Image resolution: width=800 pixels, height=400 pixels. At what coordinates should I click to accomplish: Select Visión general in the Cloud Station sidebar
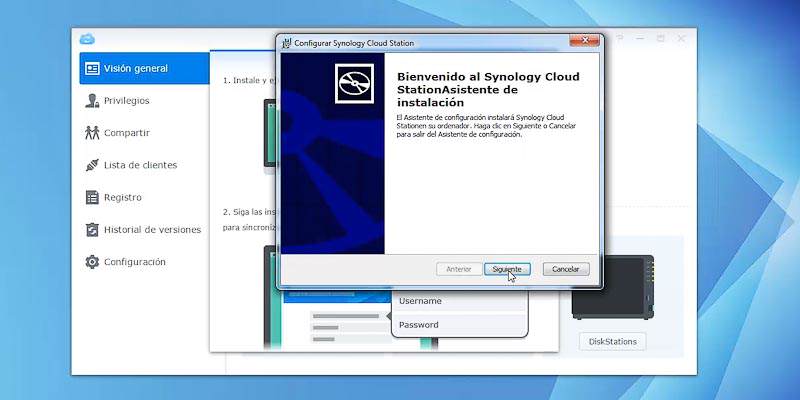144,68
